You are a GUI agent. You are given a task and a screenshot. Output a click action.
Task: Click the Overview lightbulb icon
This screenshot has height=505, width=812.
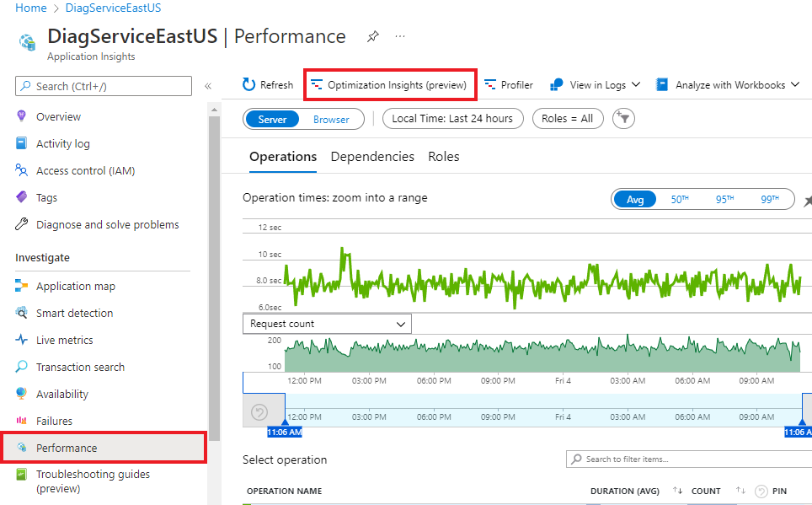[21, 116]
